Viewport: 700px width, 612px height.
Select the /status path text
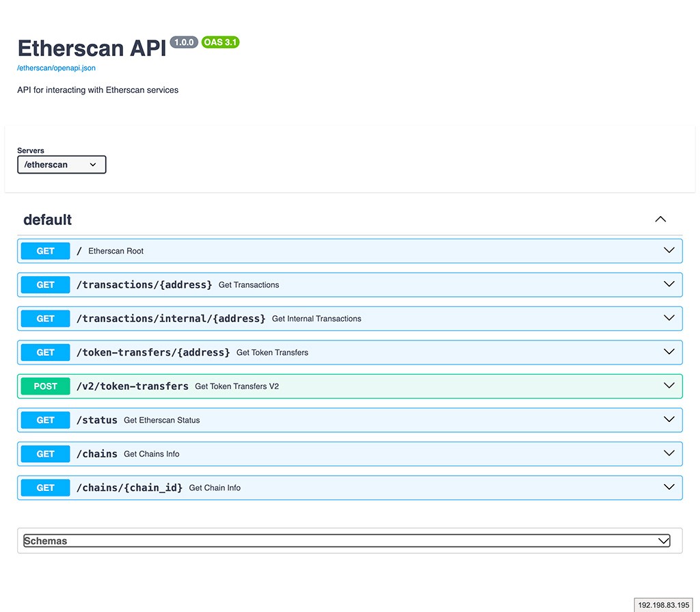(x=97, y=420)
